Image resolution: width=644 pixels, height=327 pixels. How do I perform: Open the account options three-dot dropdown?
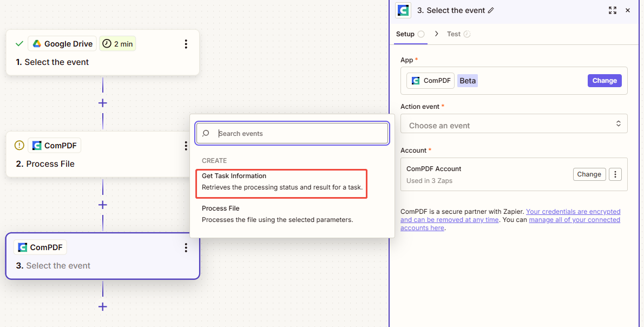tap(615, 174)
